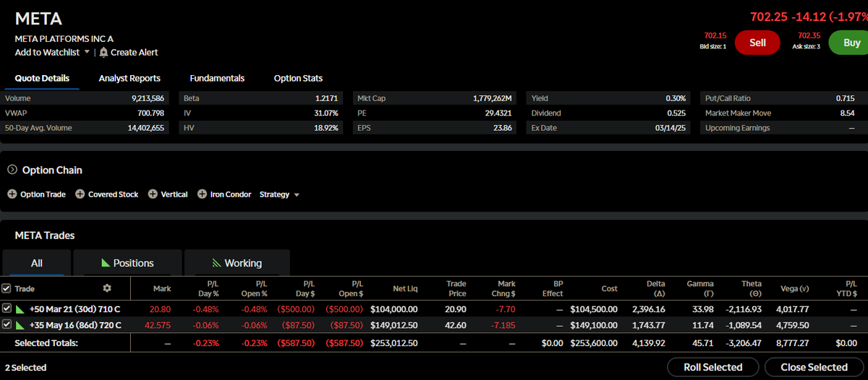Uncheck the +50 Mar 21 710 C checkbox

pyautogui.click(x=7, y=308)
